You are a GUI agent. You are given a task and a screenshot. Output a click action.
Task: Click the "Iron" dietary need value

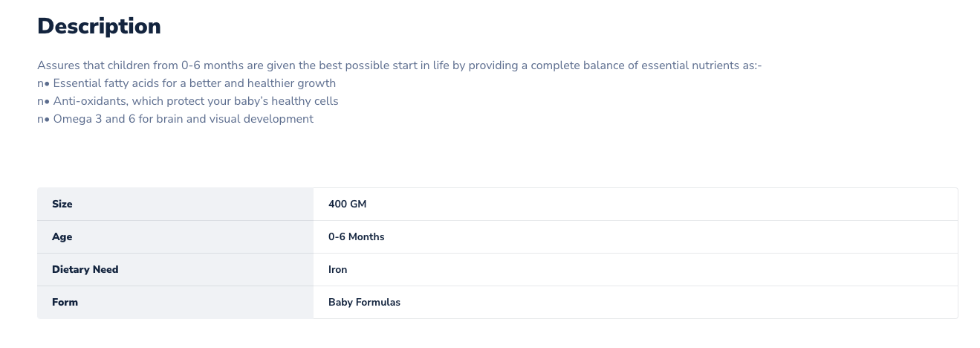(337, 270)
